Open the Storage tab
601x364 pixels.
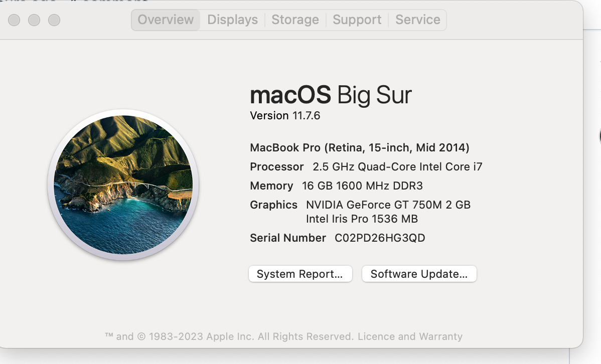click(295, 20)
